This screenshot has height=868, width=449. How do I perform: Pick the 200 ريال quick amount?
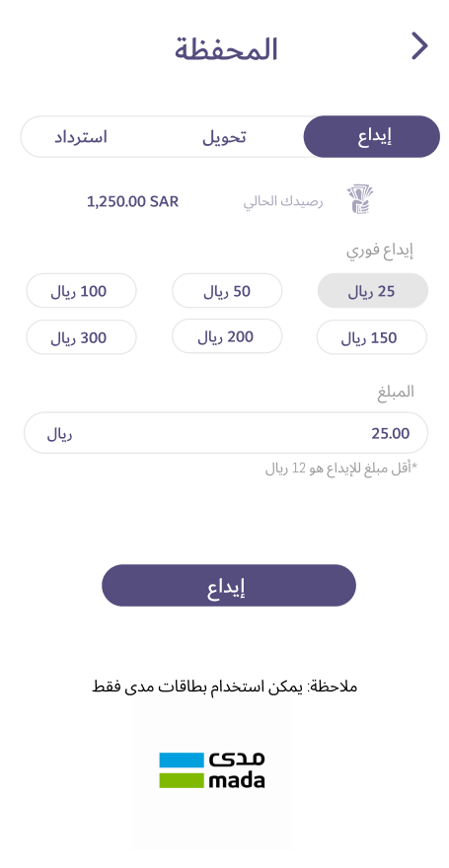(x=227, y=336)
